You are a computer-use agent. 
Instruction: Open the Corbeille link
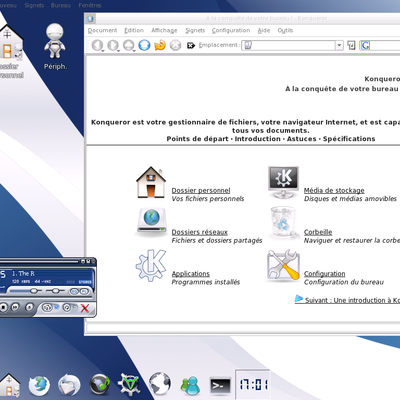[x=318, y=232]
